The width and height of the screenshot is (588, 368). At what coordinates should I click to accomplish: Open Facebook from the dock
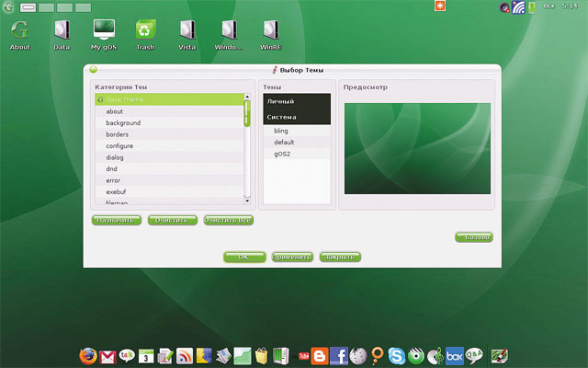(x=339, y=356)
